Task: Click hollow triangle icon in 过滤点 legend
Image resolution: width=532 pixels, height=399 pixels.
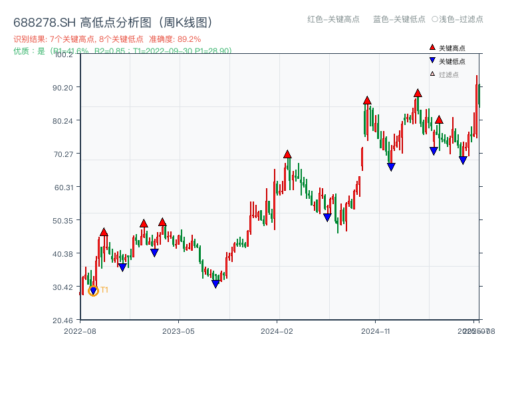Action: coord(432,74)
